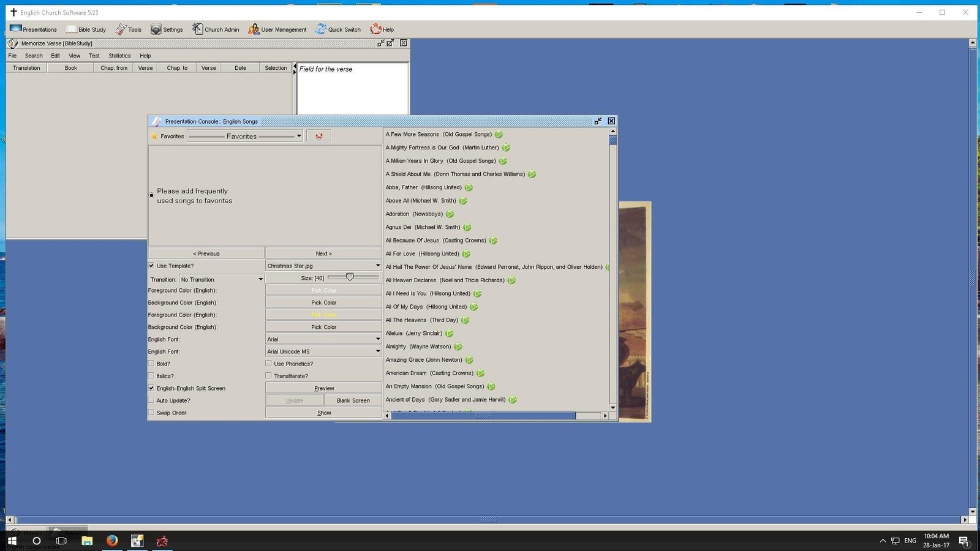Open the notification center icon
This screenshot has height=551, width=980.
(x=963, y=541)
